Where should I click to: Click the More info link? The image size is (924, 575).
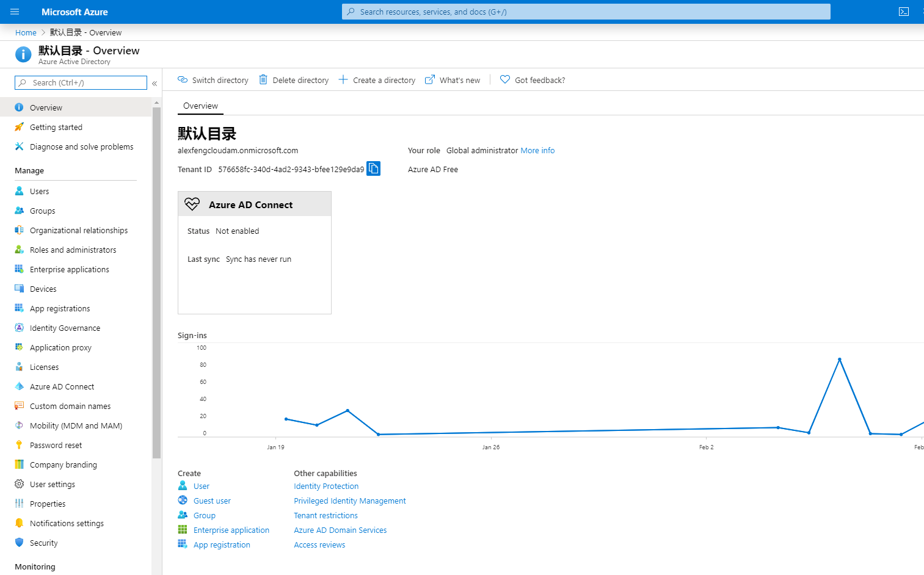point(537,150)
